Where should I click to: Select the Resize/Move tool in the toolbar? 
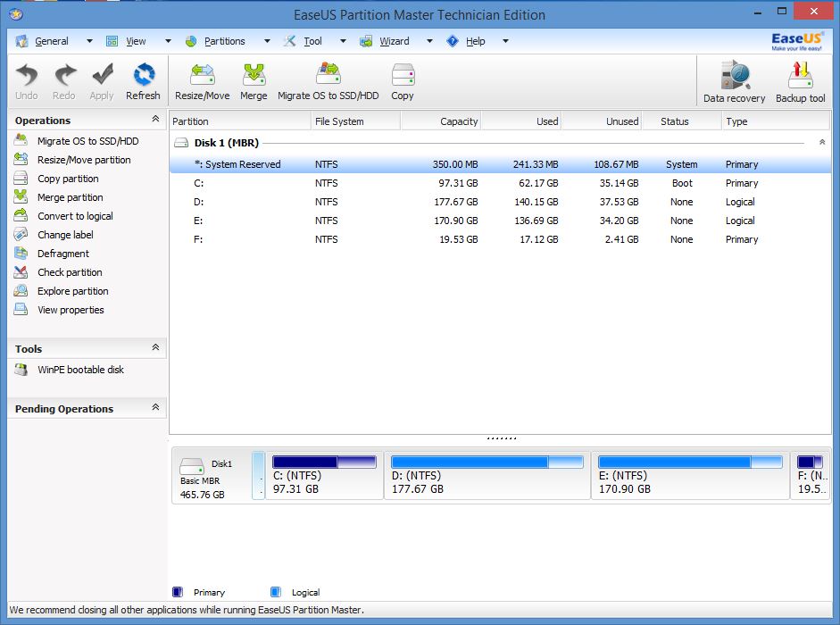click(201, 80)
